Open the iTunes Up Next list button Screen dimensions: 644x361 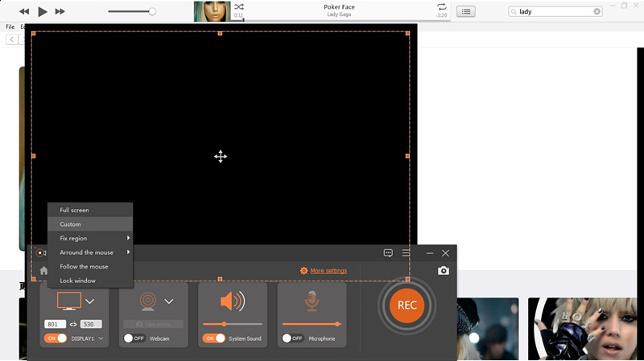pos(466,11)
